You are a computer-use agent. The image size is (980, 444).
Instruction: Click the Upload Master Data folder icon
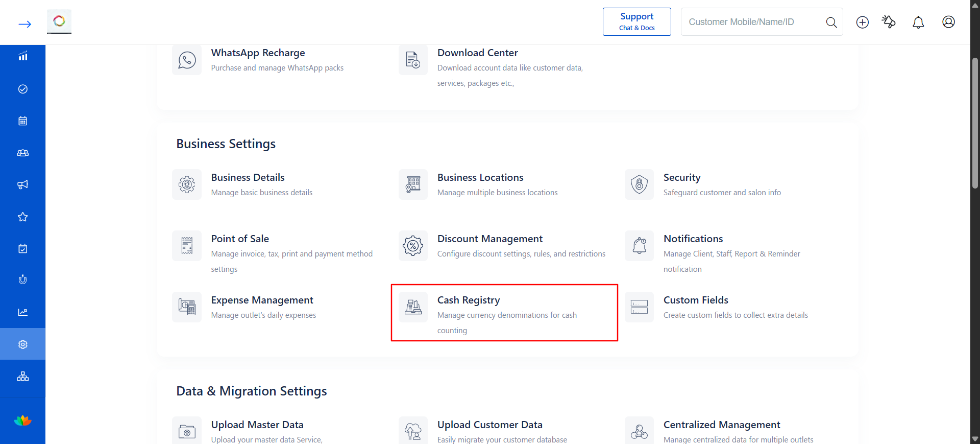coord(187,432)
